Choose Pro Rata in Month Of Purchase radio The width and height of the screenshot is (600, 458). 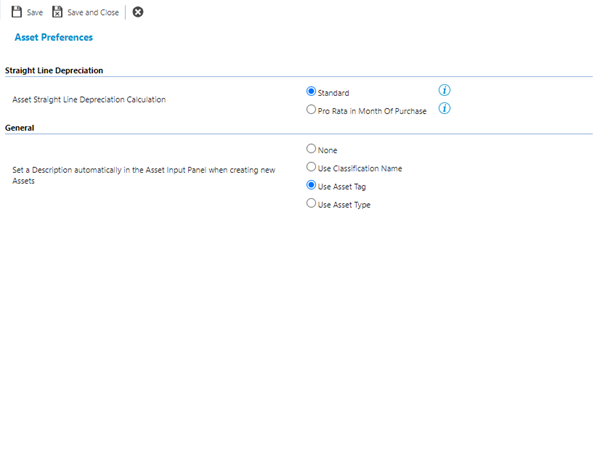(311, 110)
